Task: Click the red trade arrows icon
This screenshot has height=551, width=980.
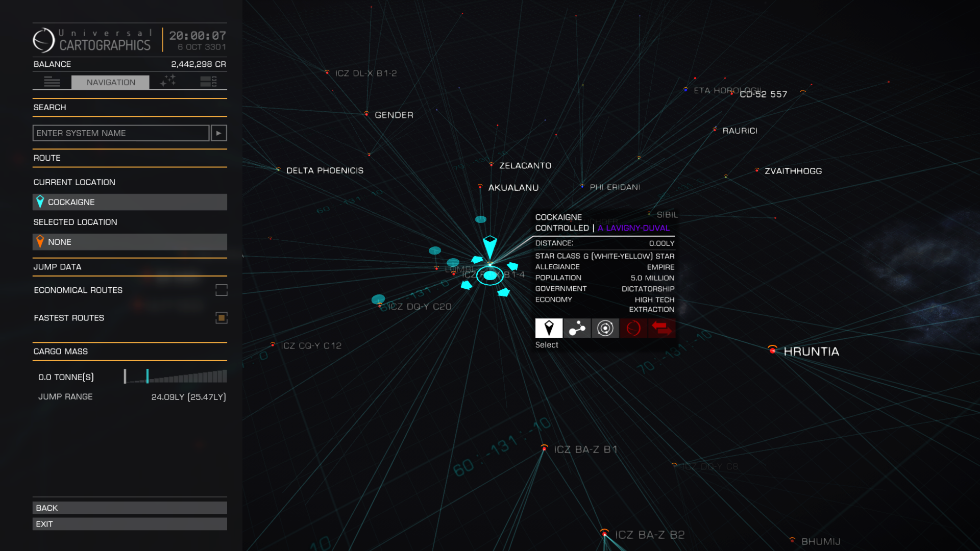Action: [661, 328]
